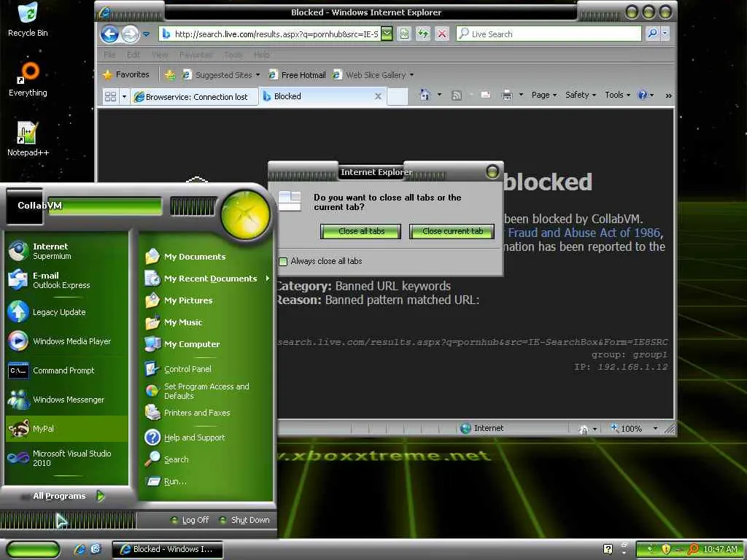Launch the Everything desktop shortcut

(28, 79)
